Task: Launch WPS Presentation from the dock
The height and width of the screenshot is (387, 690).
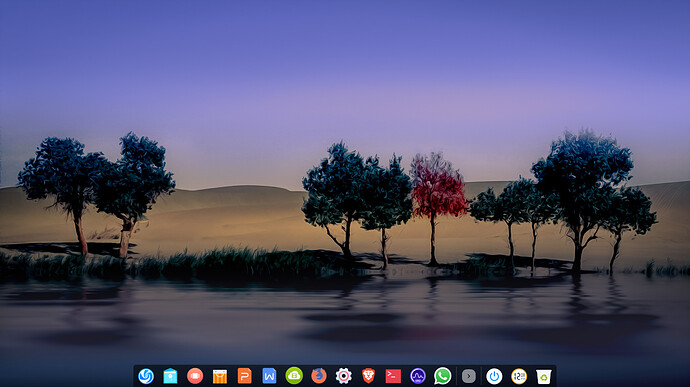Action: (245, 376)
